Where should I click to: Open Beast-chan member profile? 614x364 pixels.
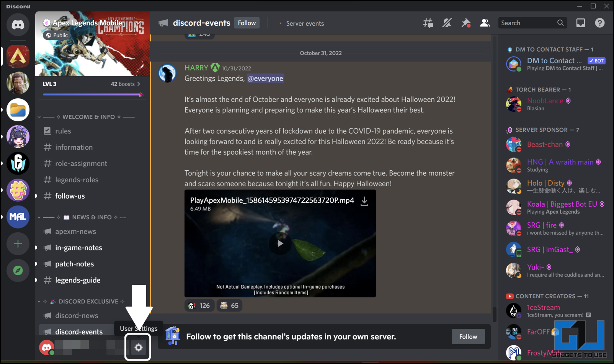(555, 144)
